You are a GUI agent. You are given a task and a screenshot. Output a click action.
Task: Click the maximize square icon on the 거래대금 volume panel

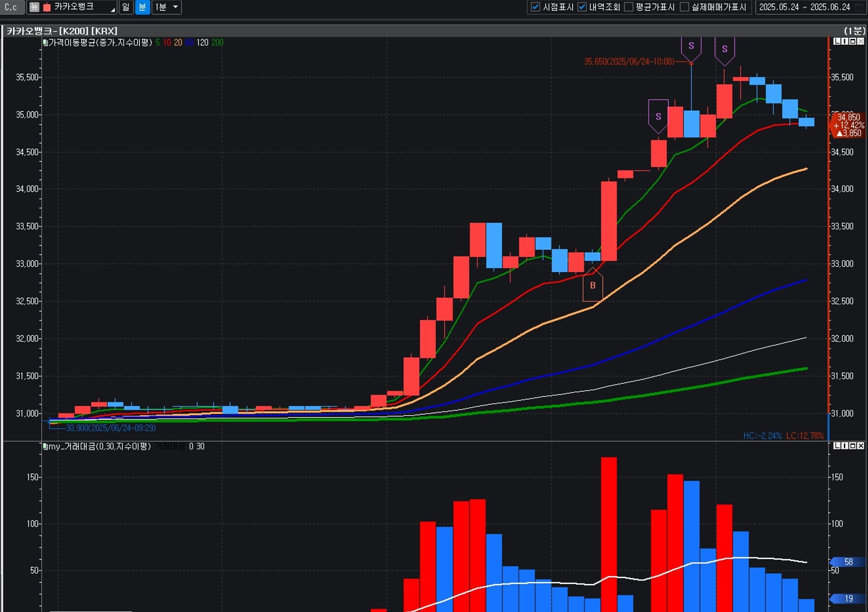853,446
